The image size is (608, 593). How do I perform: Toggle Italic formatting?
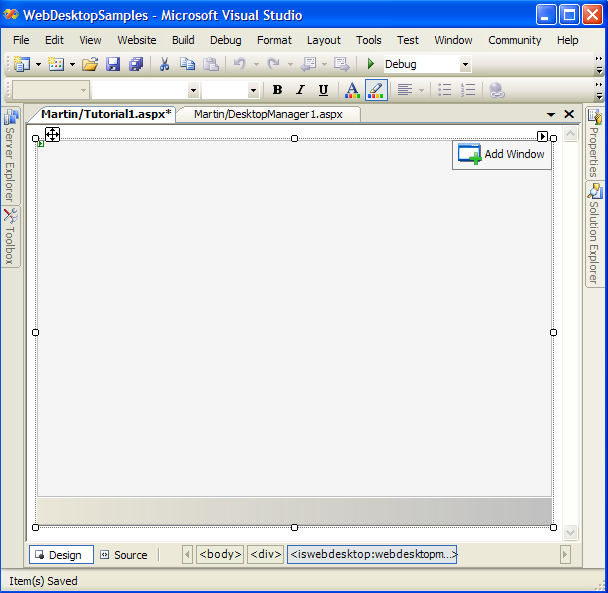tap(300, 90)
